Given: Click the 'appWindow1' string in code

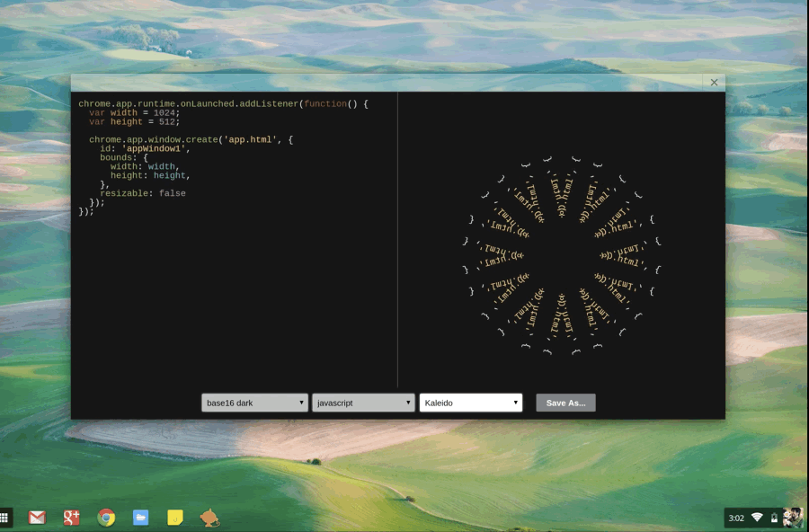Looking at the screenshot, I should (153, 148).
